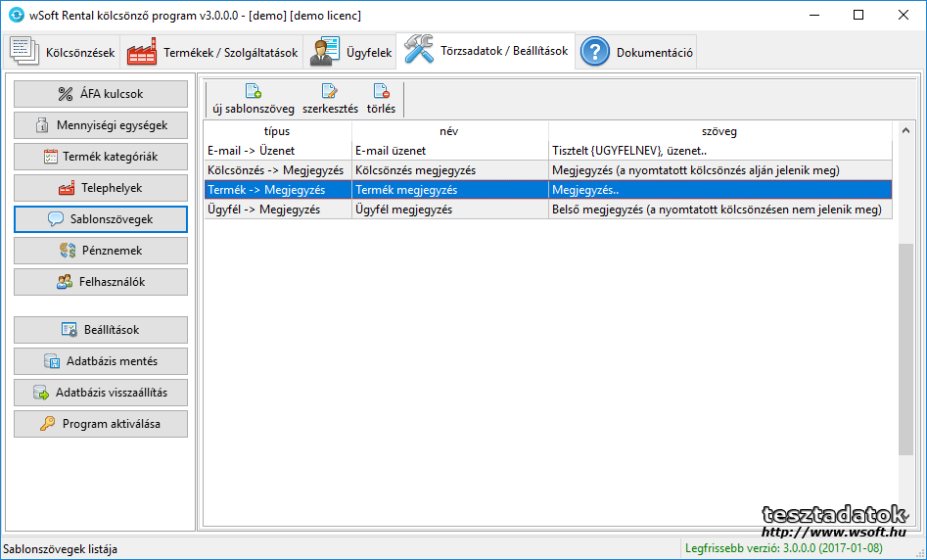Click the új sablonszöveg toolbar icon
The width and height of the screenshot is (927, 560).
click(x=253, y=92)
